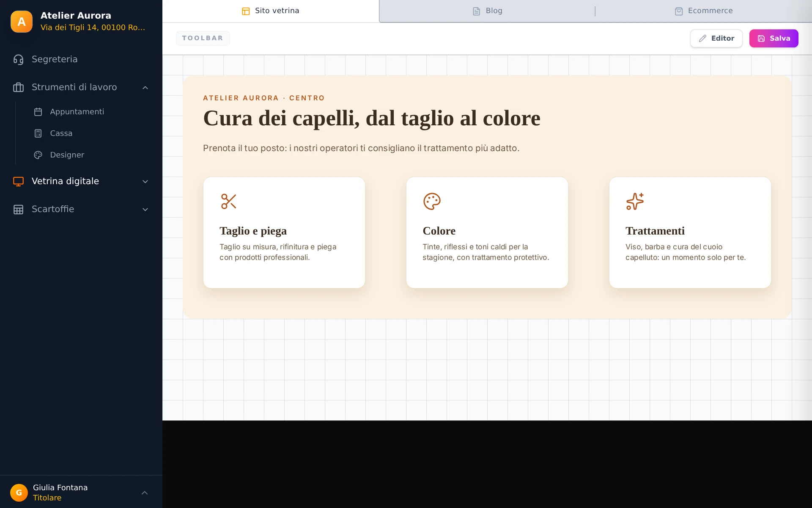Viewport: 812px width, 508px height.
Task: Open Designer in the sidebar
Action: click(x=91, y=155)
